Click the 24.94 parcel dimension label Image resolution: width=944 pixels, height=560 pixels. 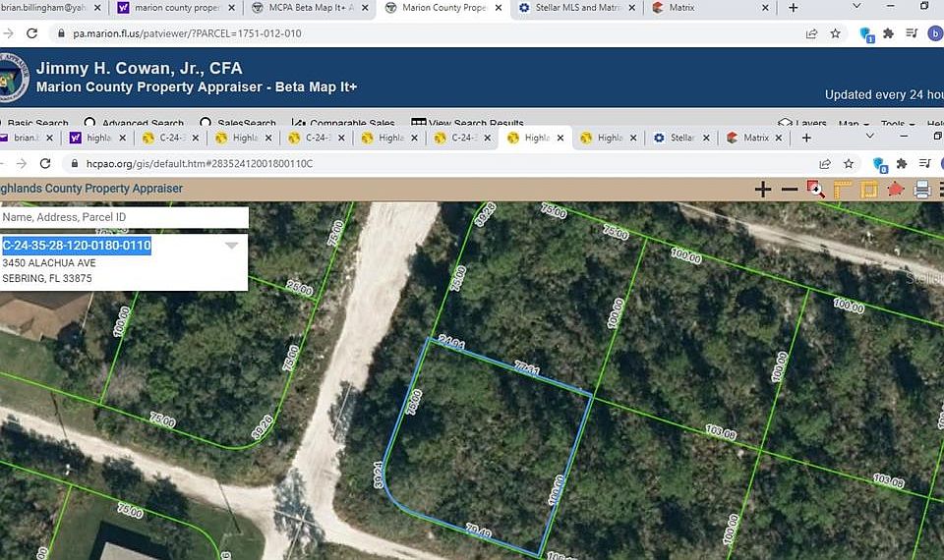[451, 342]
